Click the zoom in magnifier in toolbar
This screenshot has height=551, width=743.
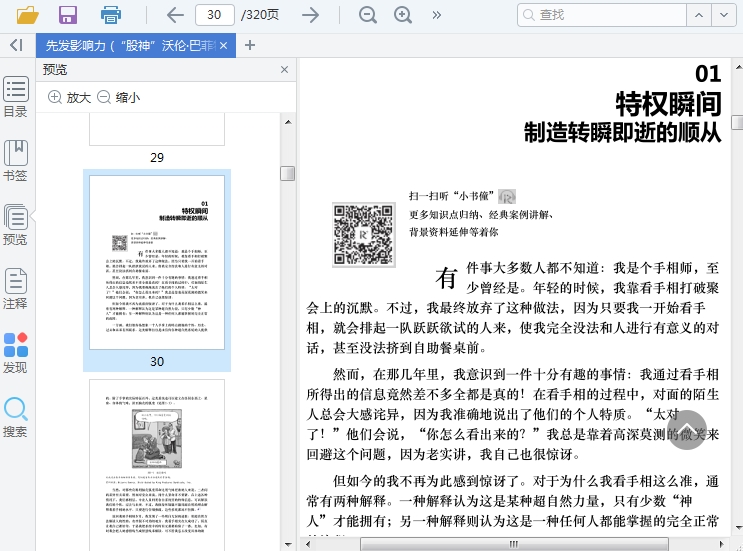[x=403, y=15]
